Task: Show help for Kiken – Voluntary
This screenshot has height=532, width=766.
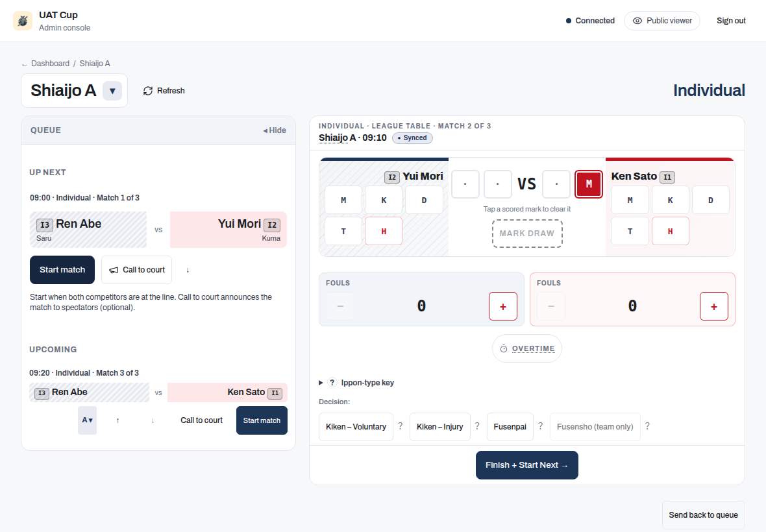Action: coord(400,426)
